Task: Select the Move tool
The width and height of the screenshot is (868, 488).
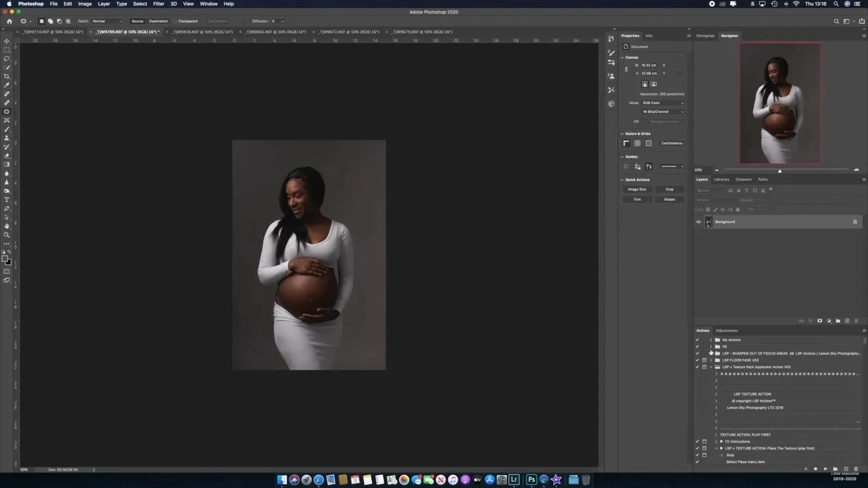Action: tap(7, 41)
